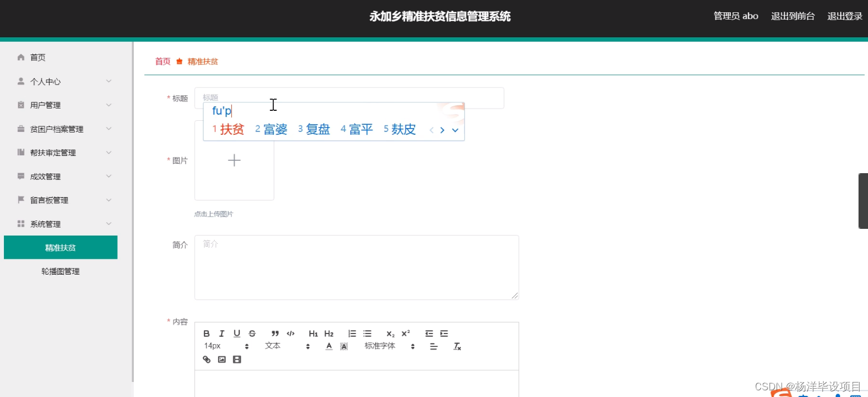Toggle strikethrough formatting in editor toolbar
The width and height of the screenshot is (868, 397).
point(252,334)
